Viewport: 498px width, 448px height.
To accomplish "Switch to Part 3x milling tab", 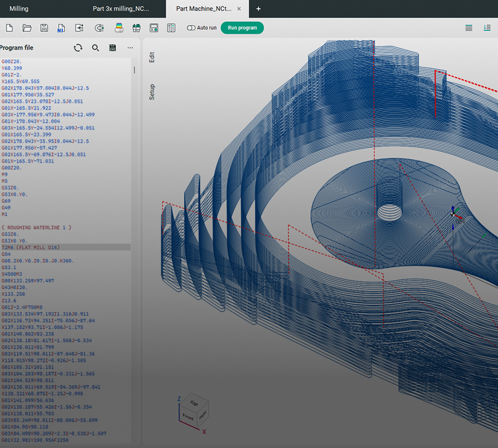I will coord(121,9).
